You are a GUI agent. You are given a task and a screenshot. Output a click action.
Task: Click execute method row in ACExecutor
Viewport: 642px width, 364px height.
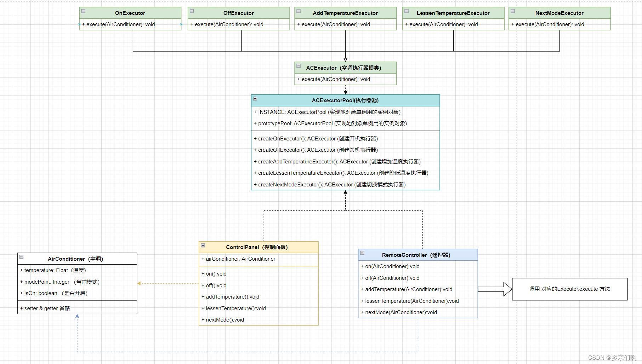click(346, 79)
